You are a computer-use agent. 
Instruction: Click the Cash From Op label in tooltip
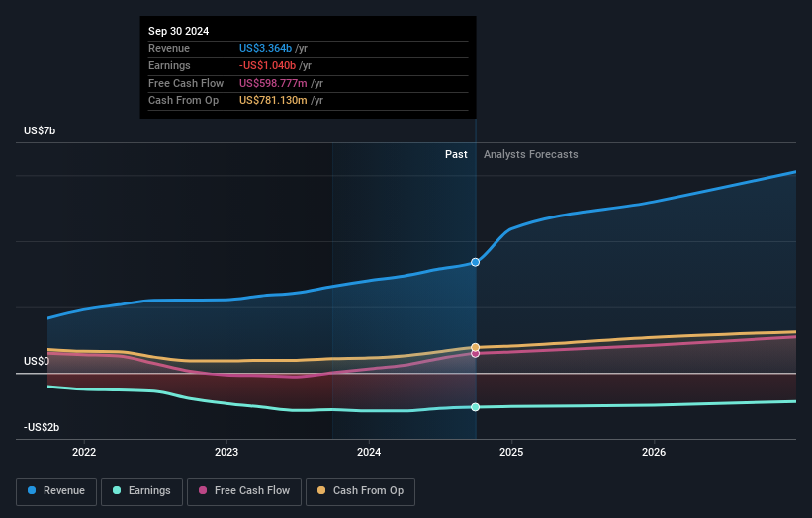coord(183,101)
